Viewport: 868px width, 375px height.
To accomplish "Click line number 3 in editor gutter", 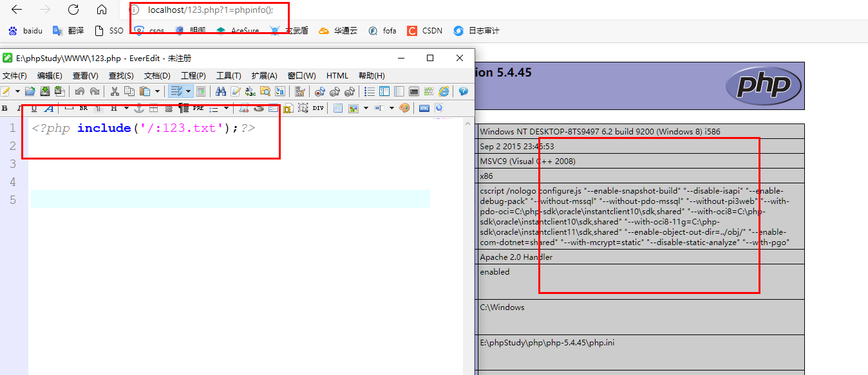I will click(x=13, y=164).
